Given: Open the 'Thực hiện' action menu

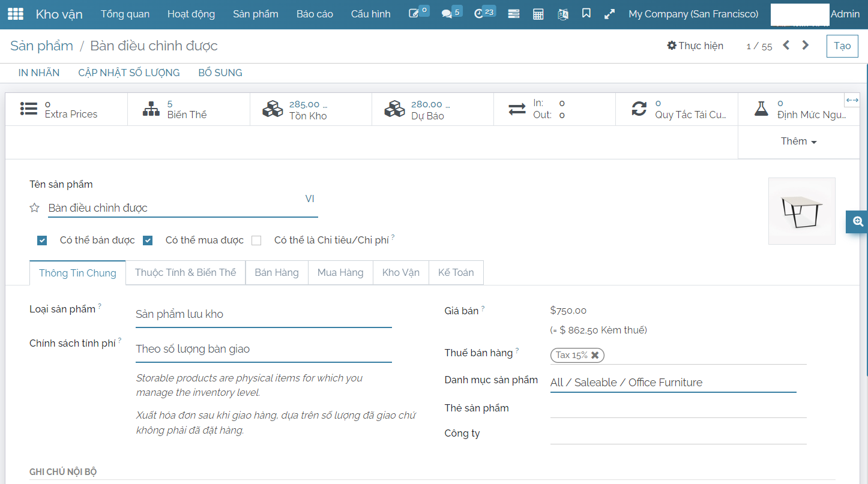Looking at the screenshot, I should pyautogui.click(x=695, y=46).
